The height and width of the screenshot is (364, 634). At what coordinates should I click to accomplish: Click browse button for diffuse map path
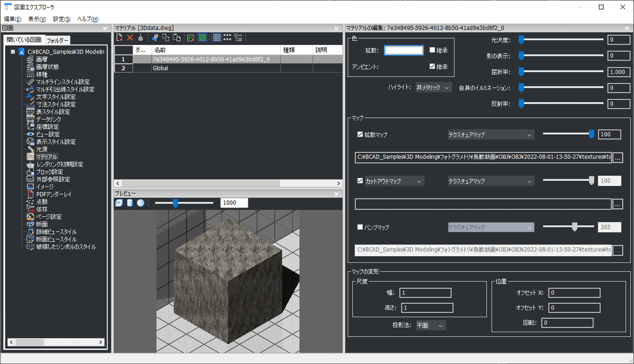[618, 157]
